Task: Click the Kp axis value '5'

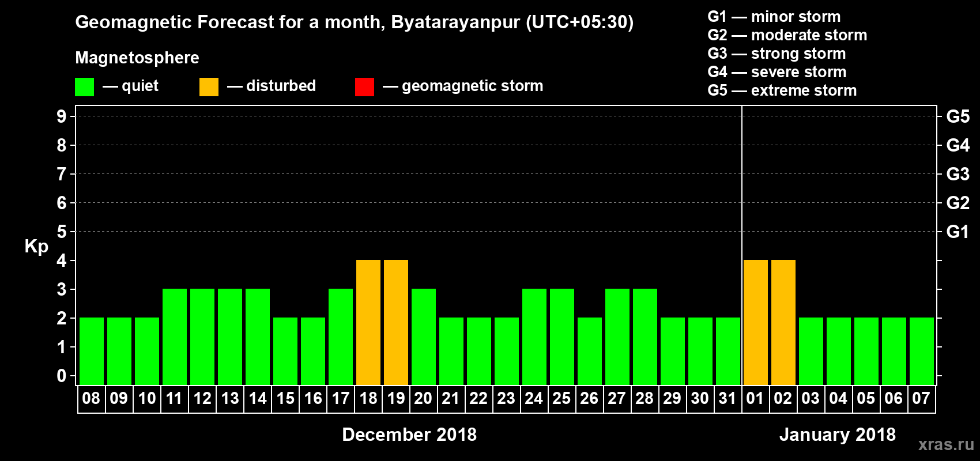Action: (62, 232)
